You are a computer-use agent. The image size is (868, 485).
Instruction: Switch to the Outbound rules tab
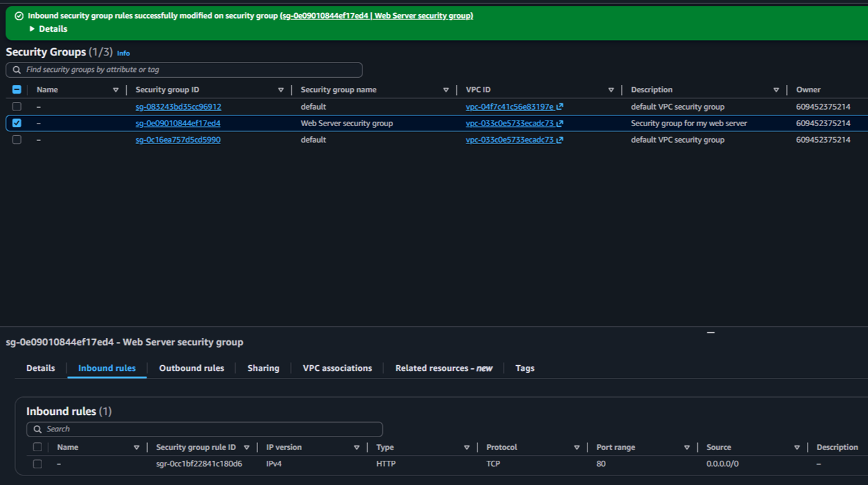click(191, 368)
